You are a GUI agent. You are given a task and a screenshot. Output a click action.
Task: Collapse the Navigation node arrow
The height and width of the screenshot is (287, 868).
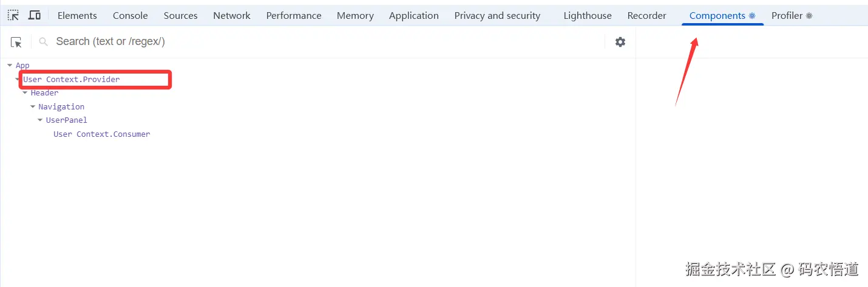point(33,106)
